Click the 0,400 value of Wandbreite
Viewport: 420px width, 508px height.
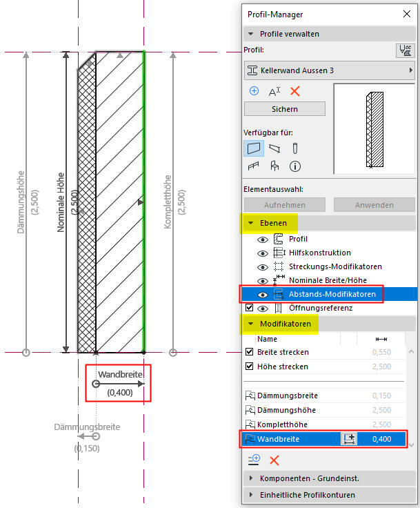[x=382, y=439]
